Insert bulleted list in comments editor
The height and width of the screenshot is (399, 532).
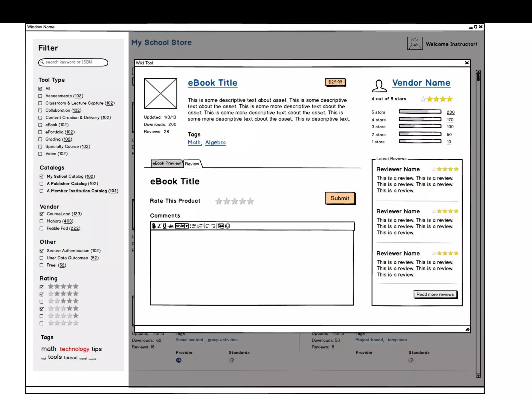pyautogui.click(x=193, y=226)
